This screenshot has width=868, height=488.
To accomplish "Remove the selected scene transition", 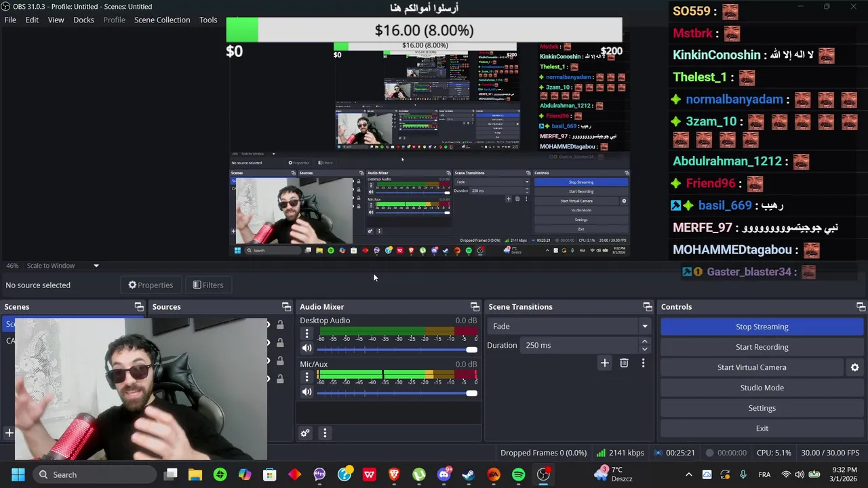I will pyautogui.click(x=624, y=363).
